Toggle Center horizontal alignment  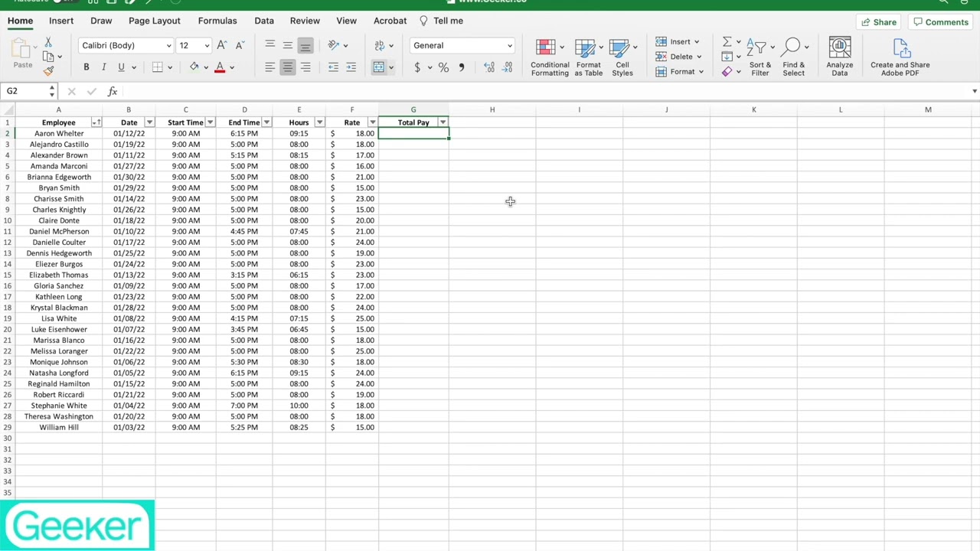coord(287,67)
